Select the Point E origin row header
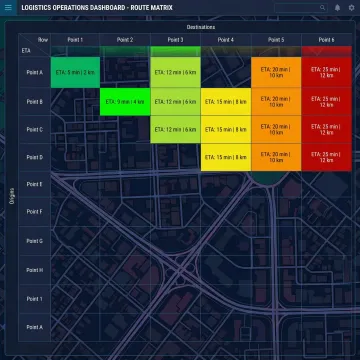 pos(35,184)
